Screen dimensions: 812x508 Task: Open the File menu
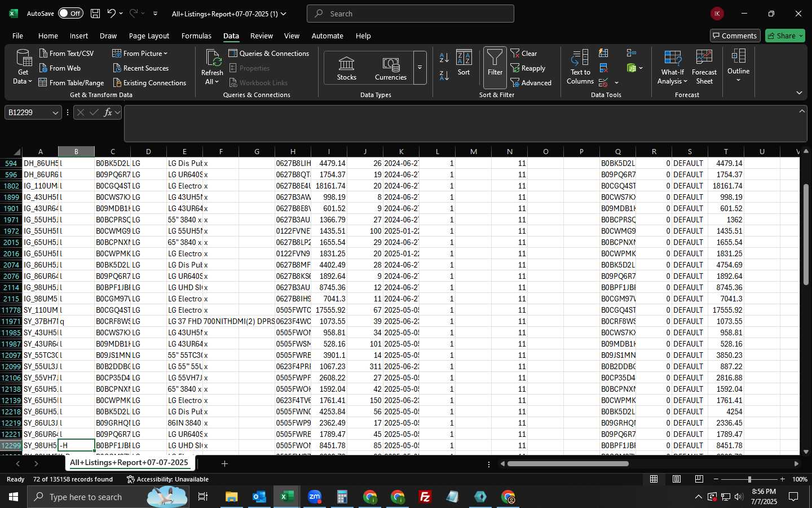tap(18, 36)
